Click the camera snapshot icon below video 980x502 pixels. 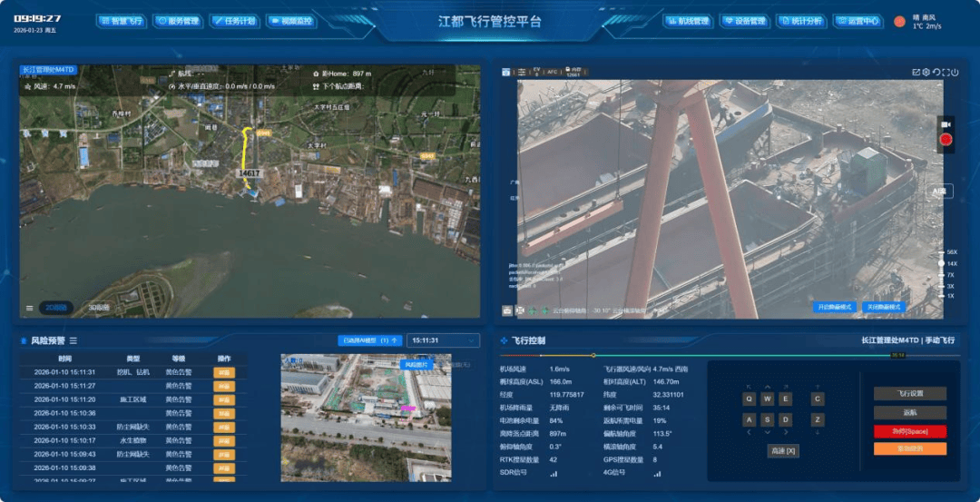(507, 310)
